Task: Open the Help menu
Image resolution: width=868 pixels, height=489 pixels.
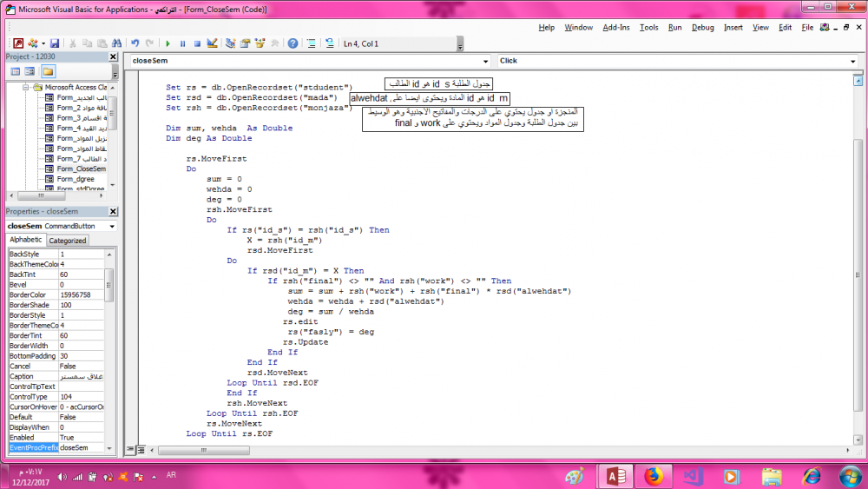Action: pyautogui.click(x=546, y=27)
